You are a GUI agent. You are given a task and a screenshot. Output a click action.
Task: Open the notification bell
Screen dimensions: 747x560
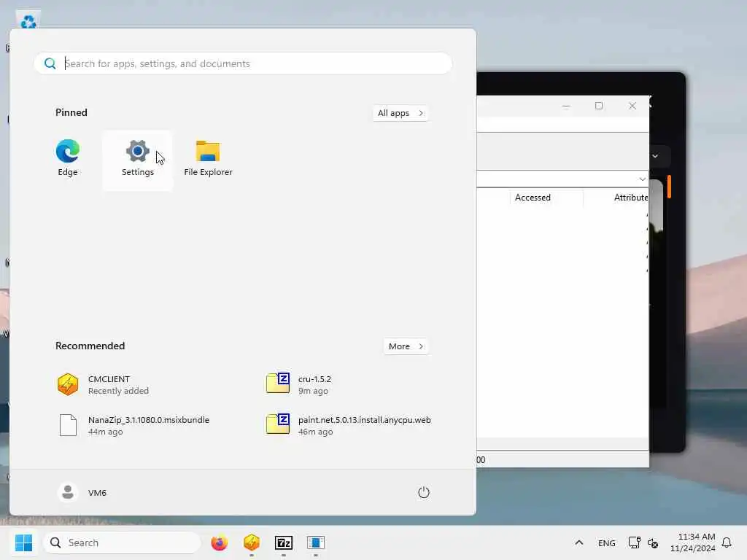[x=727, y=542]
